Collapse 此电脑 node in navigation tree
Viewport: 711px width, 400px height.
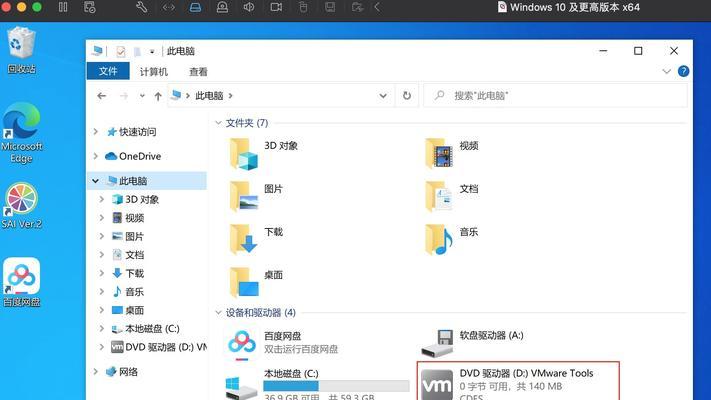point(96,180)
